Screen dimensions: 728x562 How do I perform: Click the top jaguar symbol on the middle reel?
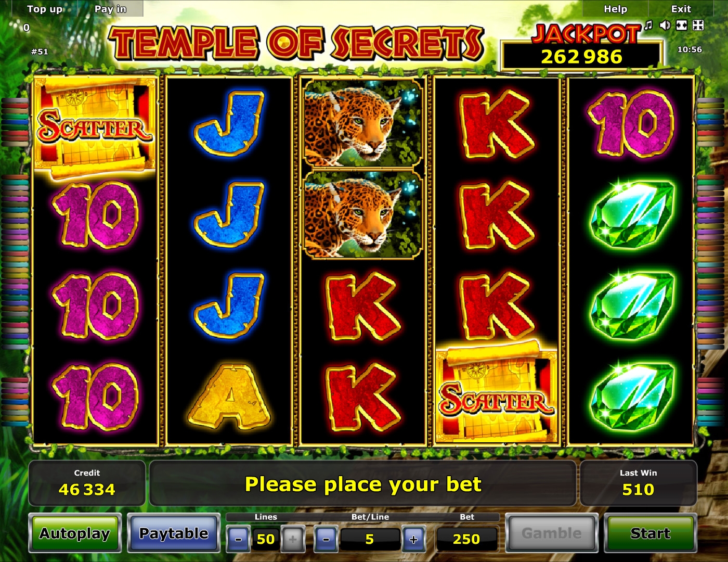(x=362, y=123)
